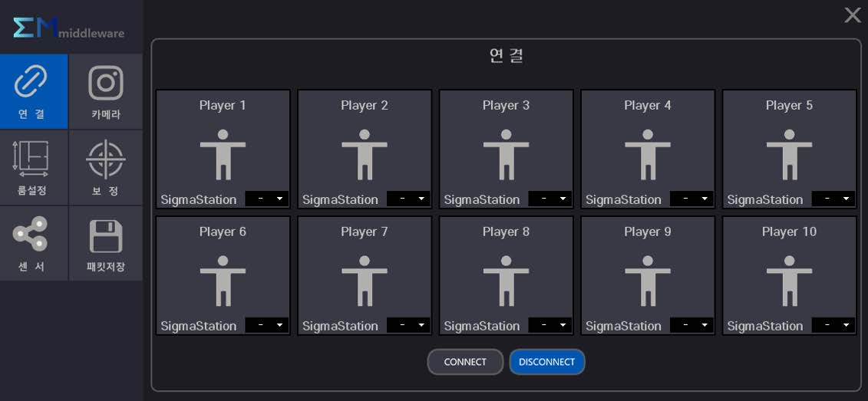Screen dimensions: 868x401
Task: Click the Player 7 title text
Action: pyautogui.click(x=365, y=232)
